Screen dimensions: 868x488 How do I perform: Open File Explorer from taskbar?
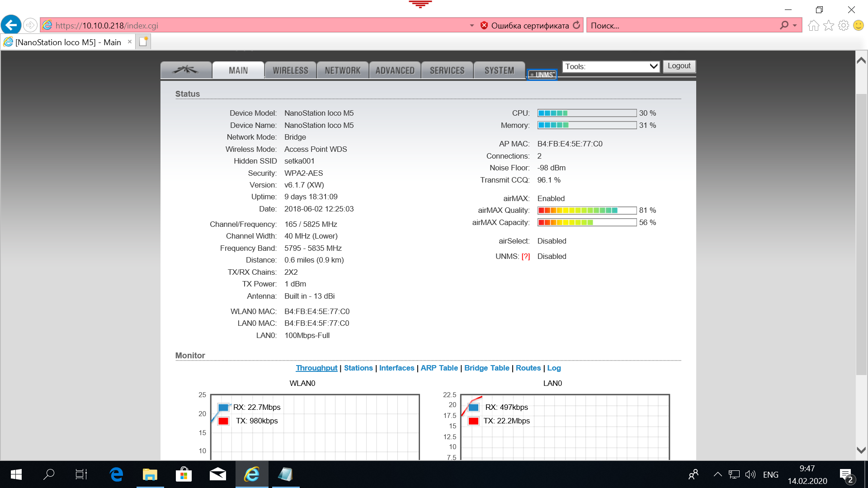pyautogui.click(x=150, y=474)
